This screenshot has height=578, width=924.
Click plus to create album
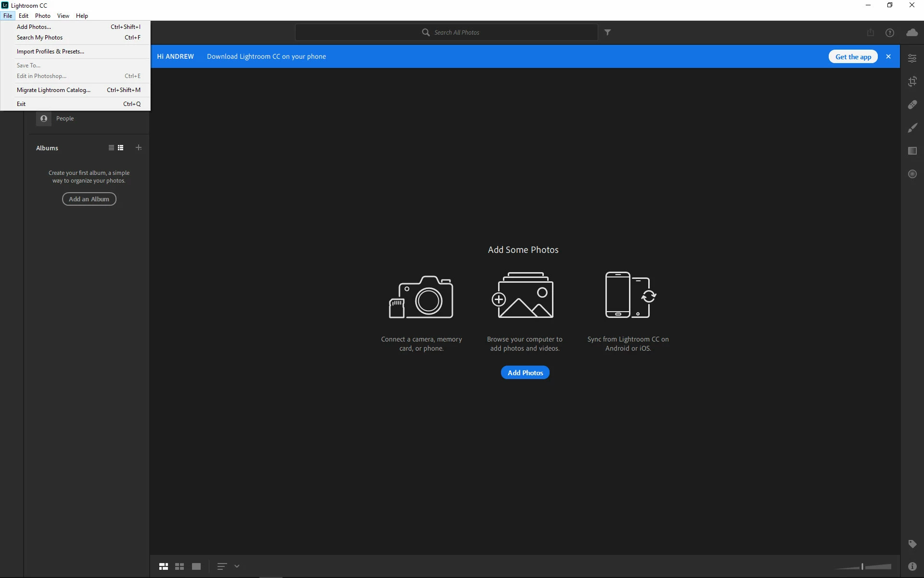click(139, 147)
